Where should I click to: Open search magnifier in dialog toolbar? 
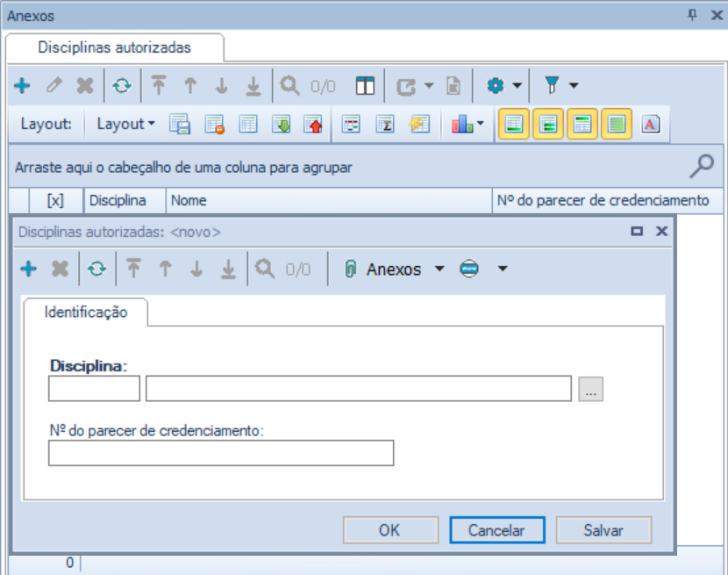265,270
